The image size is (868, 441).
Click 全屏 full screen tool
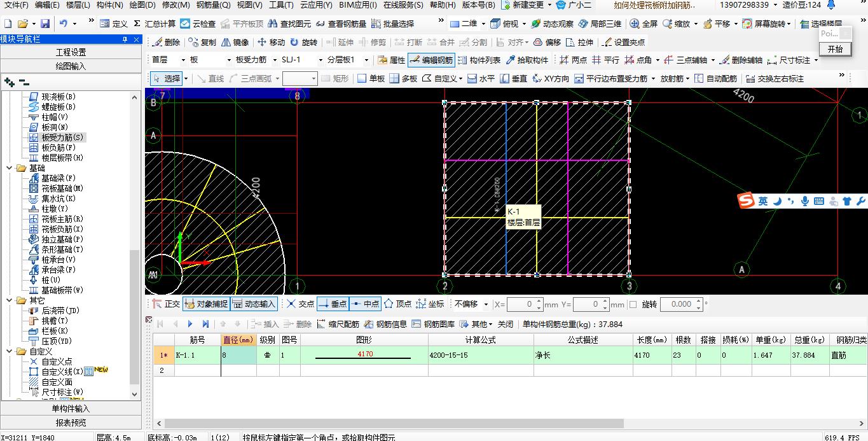[x=644, y=24]
